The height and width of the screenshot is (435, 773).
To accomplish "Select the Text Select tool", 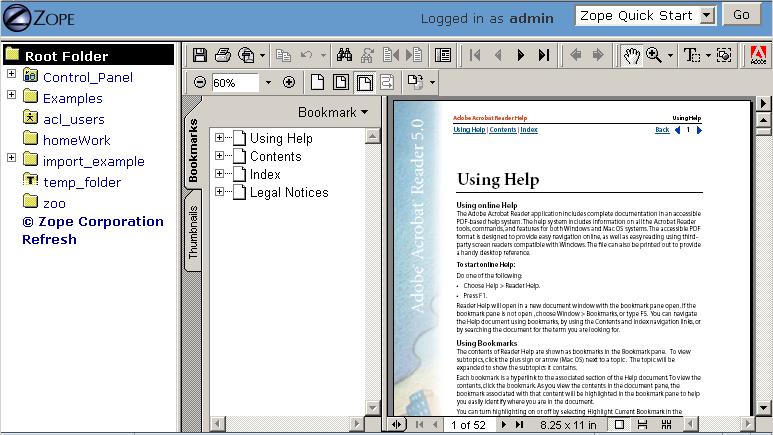I will coord(692,55).
